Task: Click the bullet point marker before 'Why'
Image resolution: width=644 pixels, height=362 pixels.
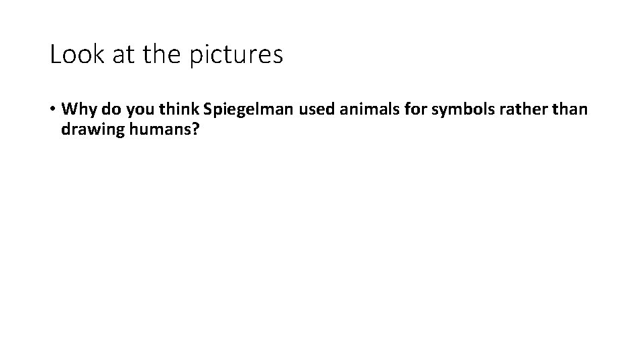Action: coord(52,109)
